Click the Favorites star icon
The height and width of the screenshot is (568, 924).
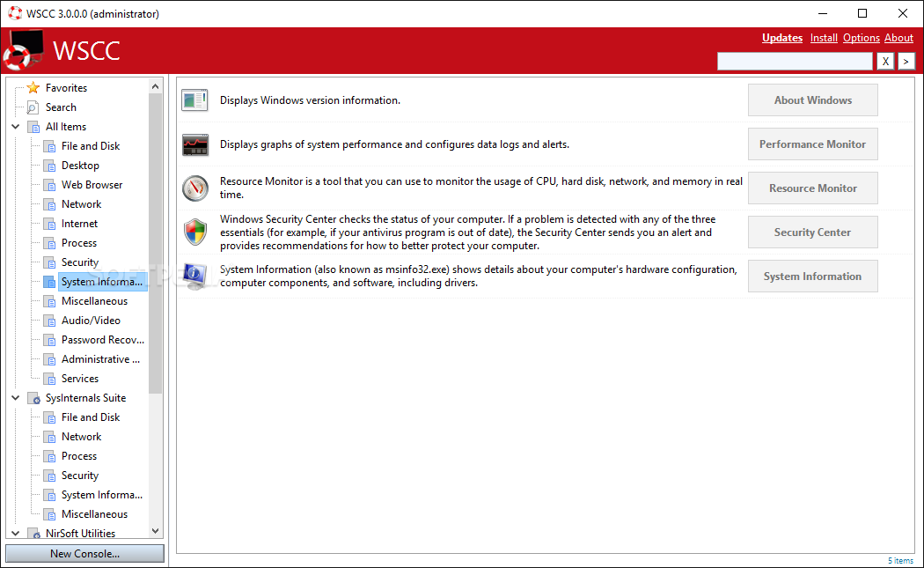pyautogui.click(x=33, y=88)
